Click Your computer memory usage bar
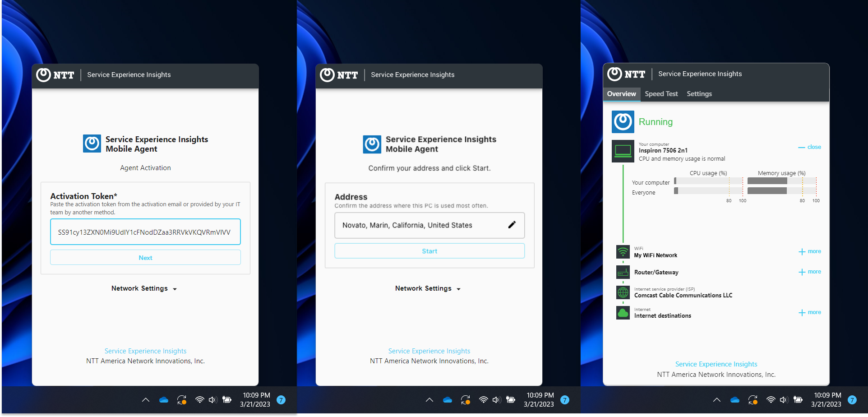The height and width of the screenshot is (417, 868). (782, 181)
